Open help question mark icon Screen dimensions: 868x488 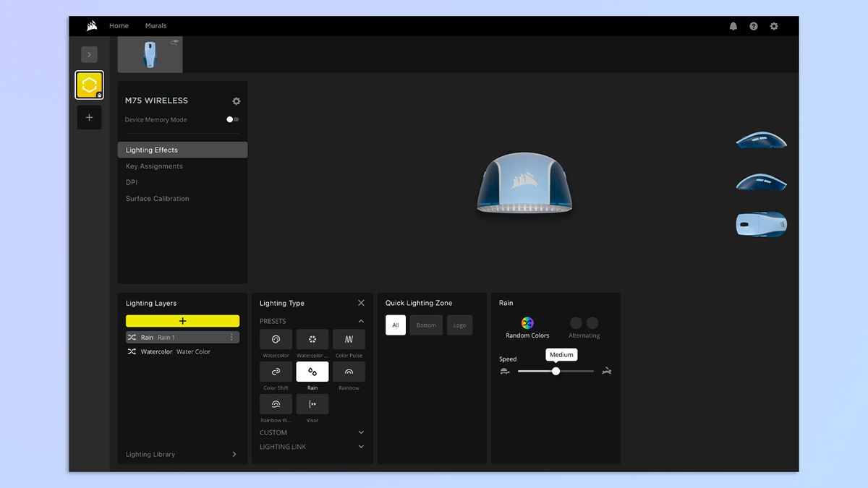point(754,26)
